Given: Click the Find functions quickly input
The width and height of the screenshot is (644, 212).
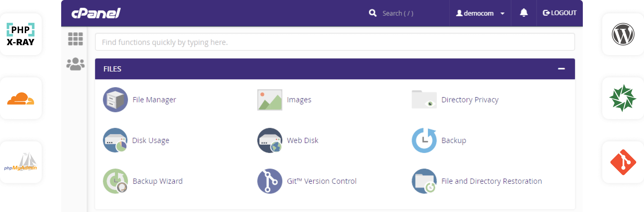Looking at the screenshot, I should (x=335, y=42).
